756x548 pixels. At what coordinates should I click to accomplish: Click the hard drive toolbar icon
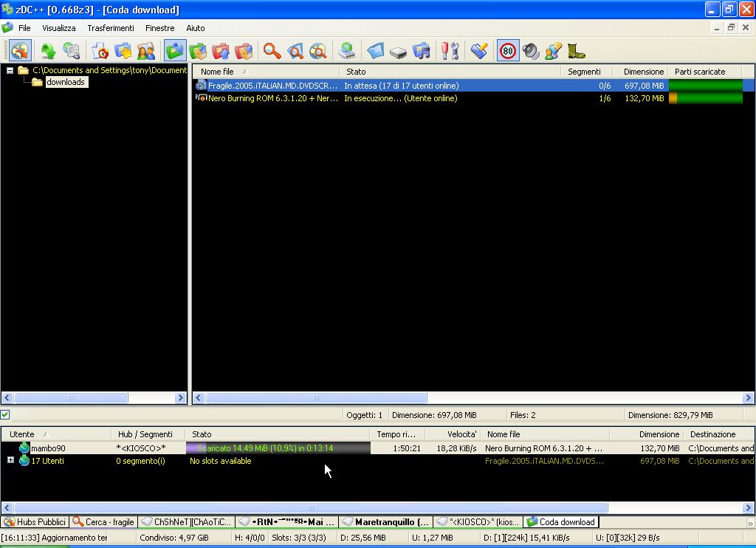click(399, 51)
